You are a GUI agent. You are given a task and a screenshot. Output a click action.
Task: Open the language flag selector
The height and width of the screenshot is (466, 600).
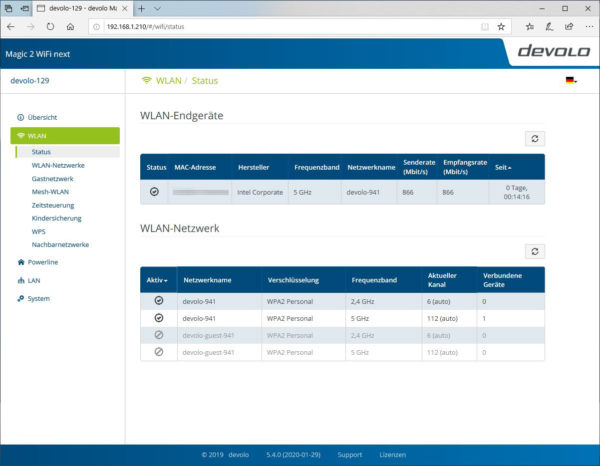click(x=571, y=80)
